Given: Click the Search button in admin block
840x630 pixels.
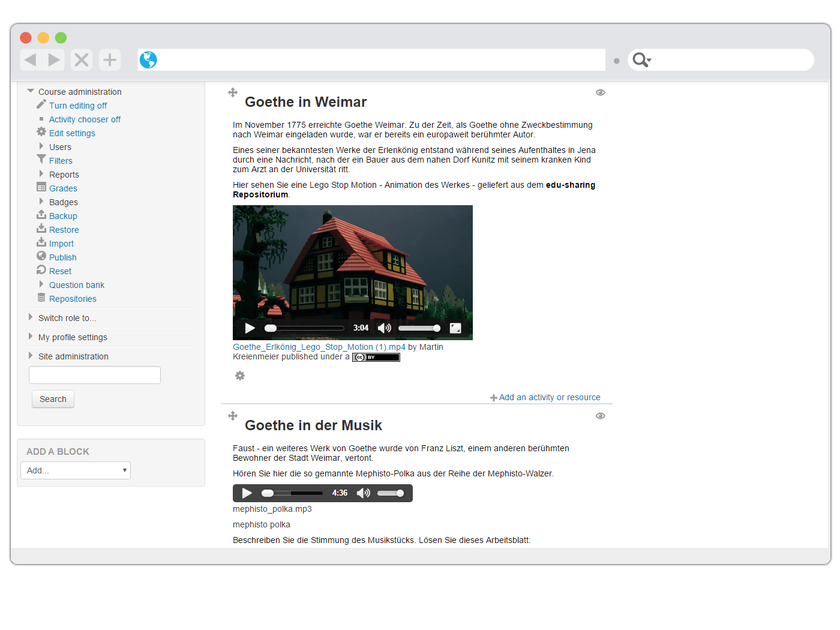Looking at the screenshot, I should click(53, 399).
